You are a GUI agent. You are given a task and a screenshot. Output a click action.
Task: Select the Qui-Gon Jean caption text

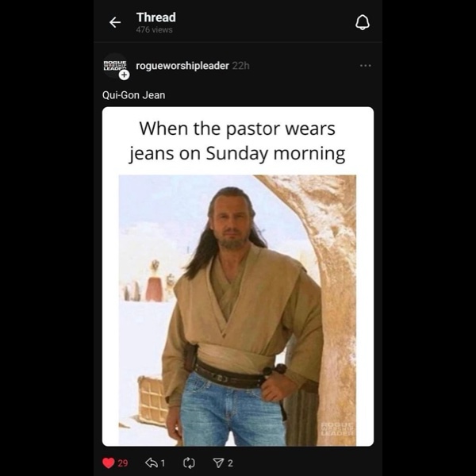[x=134, y=95]
